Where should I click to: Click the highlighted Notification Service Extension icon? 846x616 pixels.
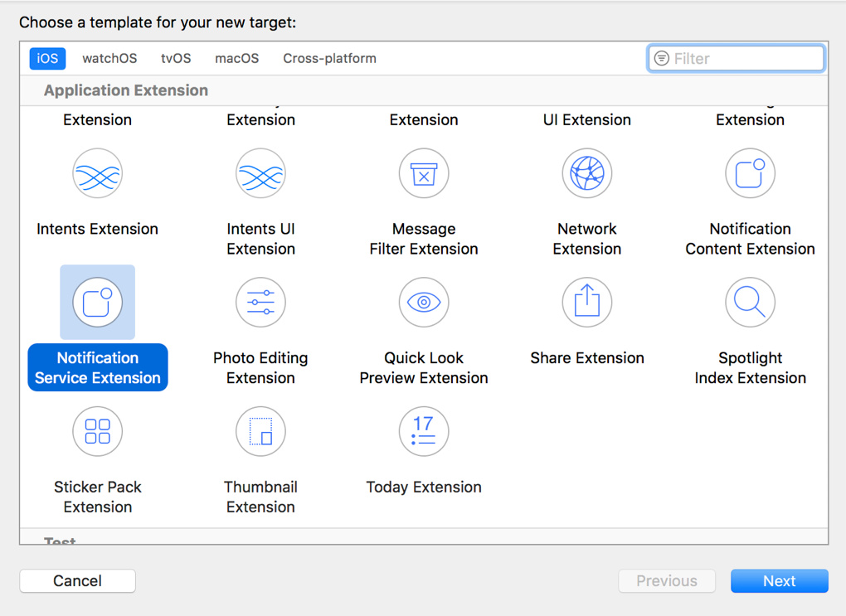[98, 303]
